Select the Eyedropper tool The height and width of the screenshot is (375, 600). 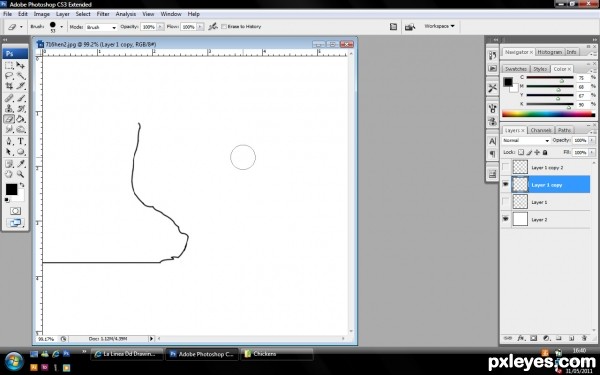click(21, 164)
